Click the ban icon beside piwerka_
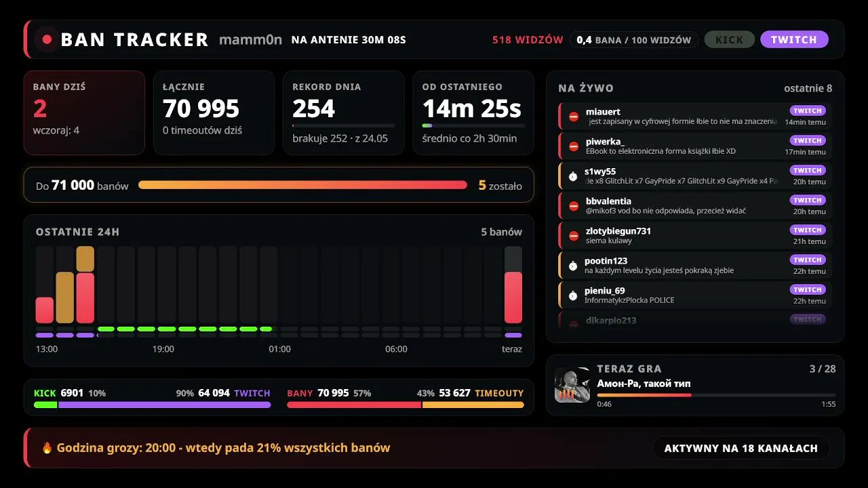868x488 pixels. click(x=574, y=146)
